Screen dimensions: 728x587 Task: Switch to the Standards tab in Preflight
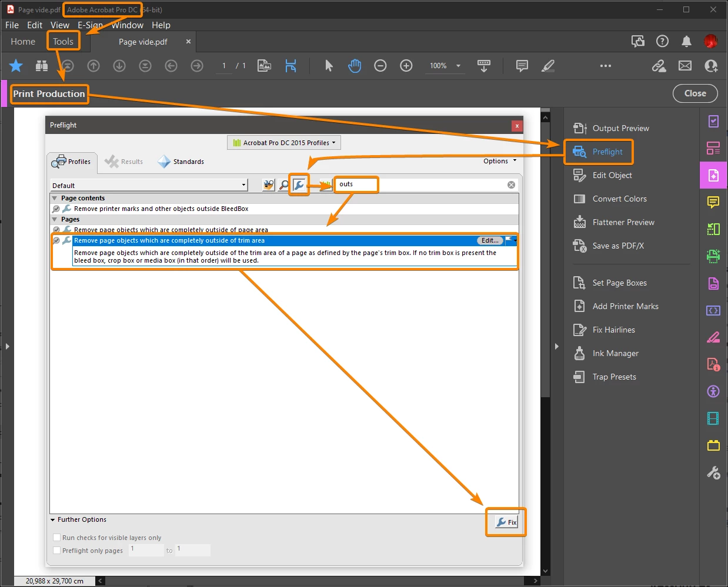coord(181,162)
